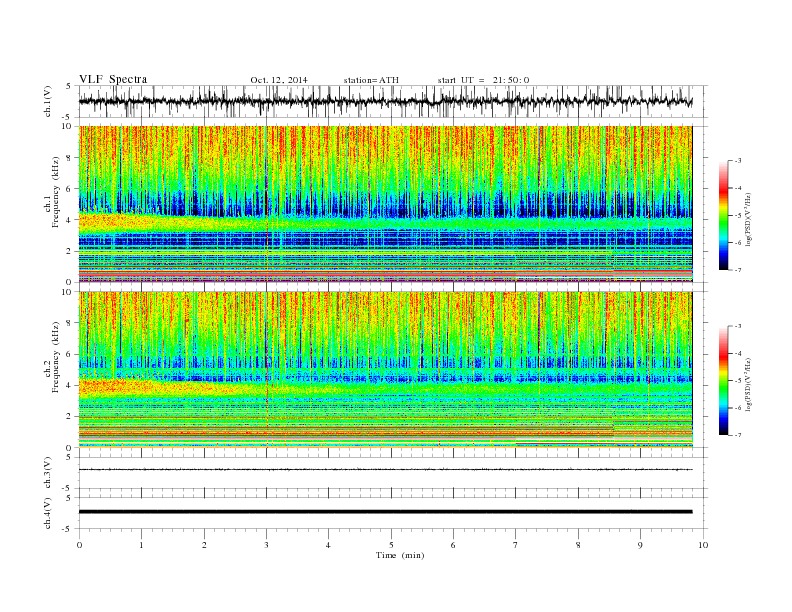Click the ch.1 spectrogram color scale bar
This screenshot has height=612, width=792.
click(x=723, y=216)
